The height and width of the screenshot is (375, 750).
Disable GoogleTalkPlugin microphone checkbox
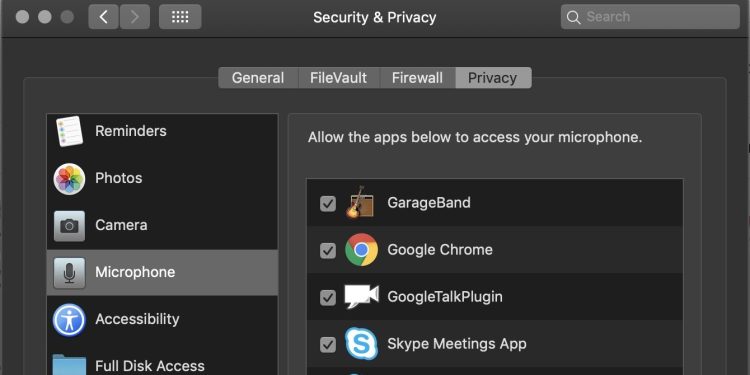point(328,298)
